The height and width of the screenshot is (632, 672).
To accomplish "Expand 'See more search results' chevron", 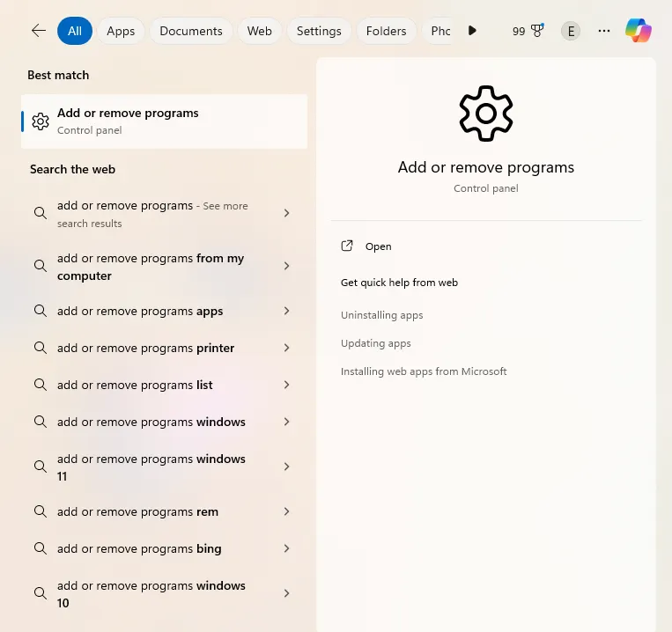I will pos(287,213).
